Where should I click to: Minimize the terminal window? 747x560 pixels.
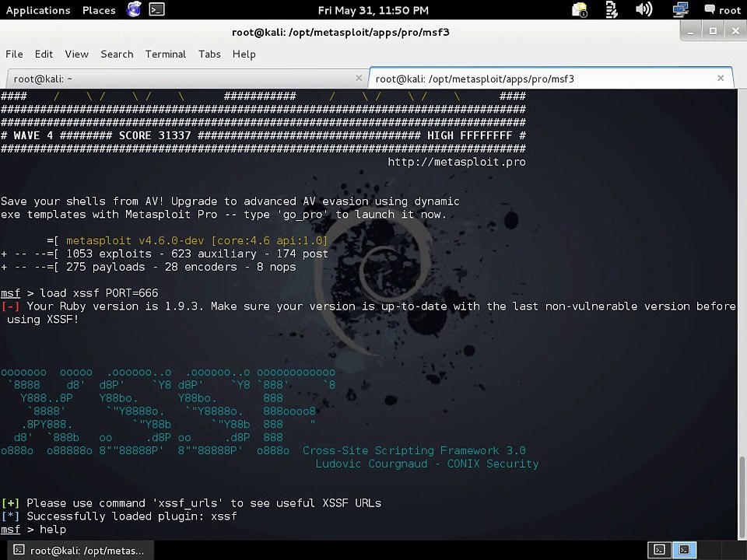(690, 31)
